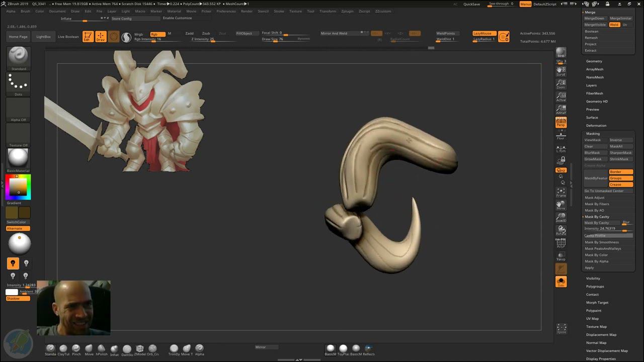Click the MergeDown button
644x362 pixels.
click(594, 18)
